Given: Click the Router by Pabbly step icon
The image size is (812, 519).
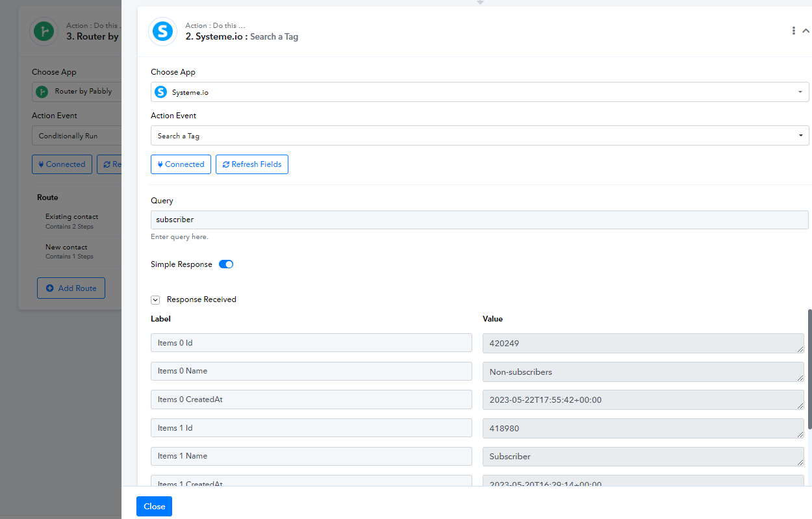Looking at the screenshot, I should click(44, 31).
